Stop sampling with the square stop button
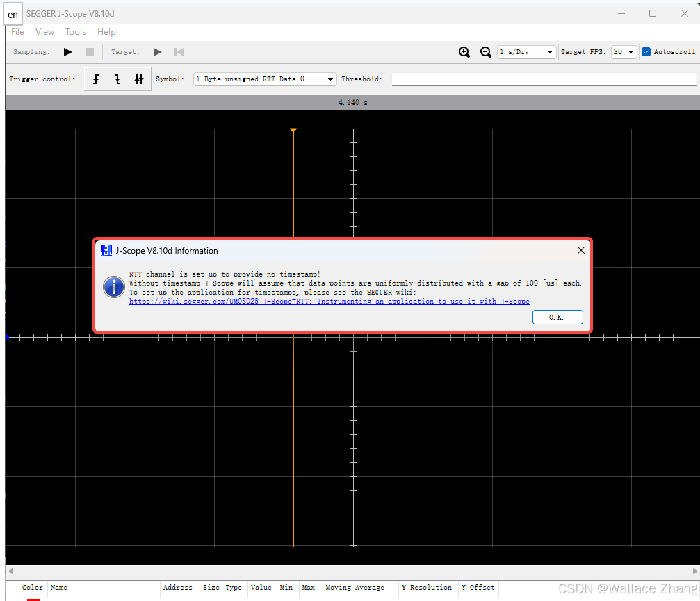Screen dimensions: 700x601 coord(90,52)
